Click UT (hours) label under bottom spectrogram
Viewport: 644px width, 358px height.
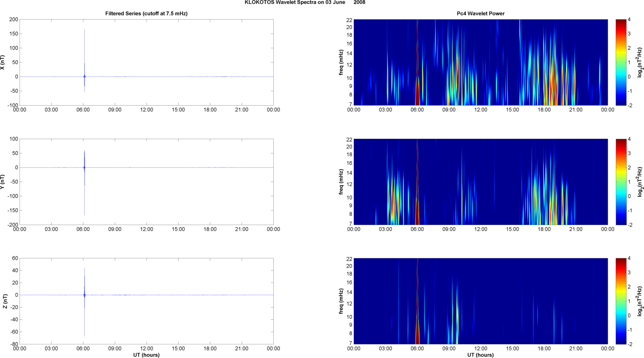tap(481, 355)
